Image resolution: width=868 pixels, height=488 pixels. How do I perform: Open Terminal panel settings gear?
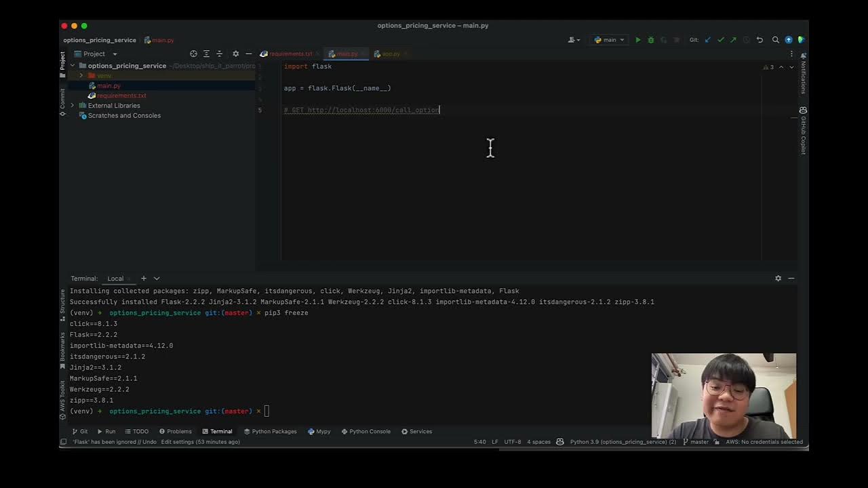(x=778, y=279)
